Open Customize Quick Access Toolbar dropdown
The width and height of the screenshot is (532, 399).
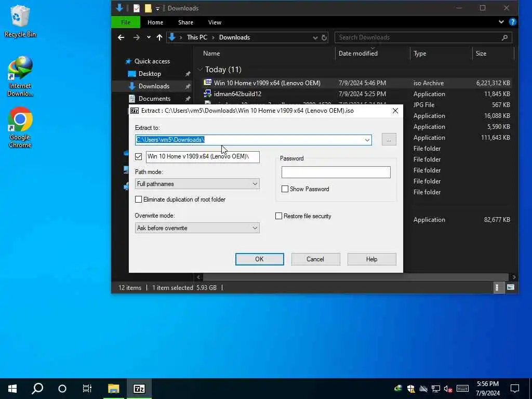click(157, 8)
